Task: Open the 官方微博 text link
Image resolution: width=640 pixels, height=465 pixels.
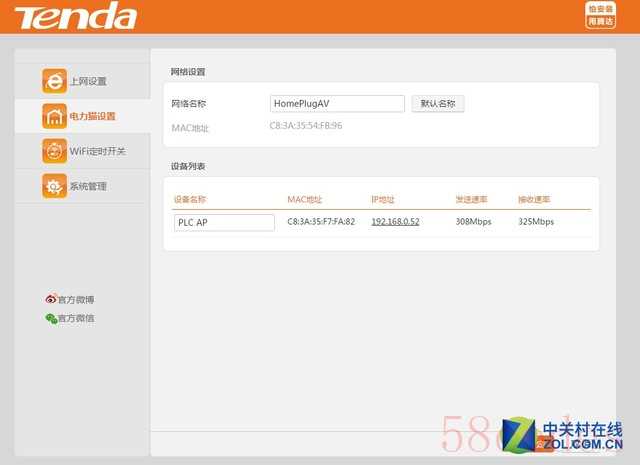Action: pos(76,299)
